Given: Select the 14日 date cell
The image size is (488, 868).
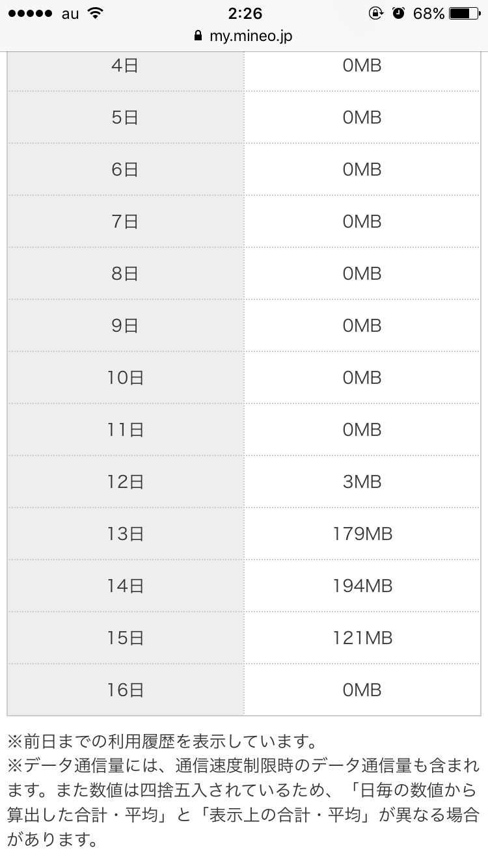Looking at the screenshot, I should coord(126,586).
